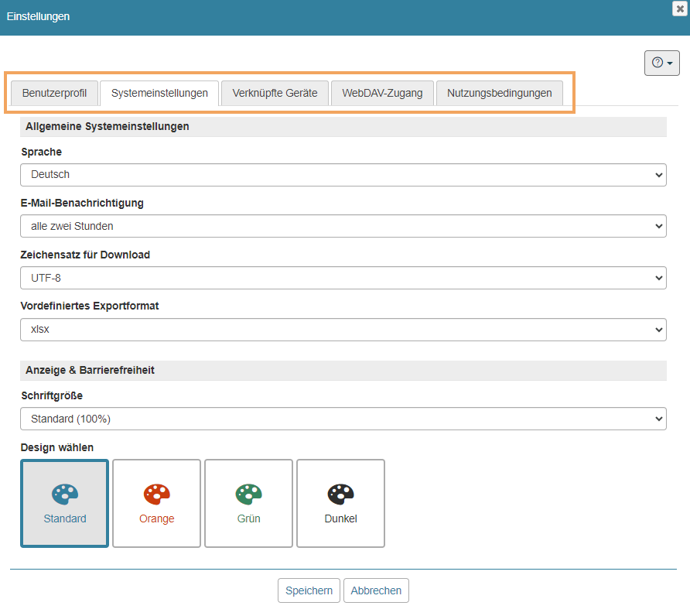
Task: Click the orange palette icon
Action: click(x=157, y=494)
